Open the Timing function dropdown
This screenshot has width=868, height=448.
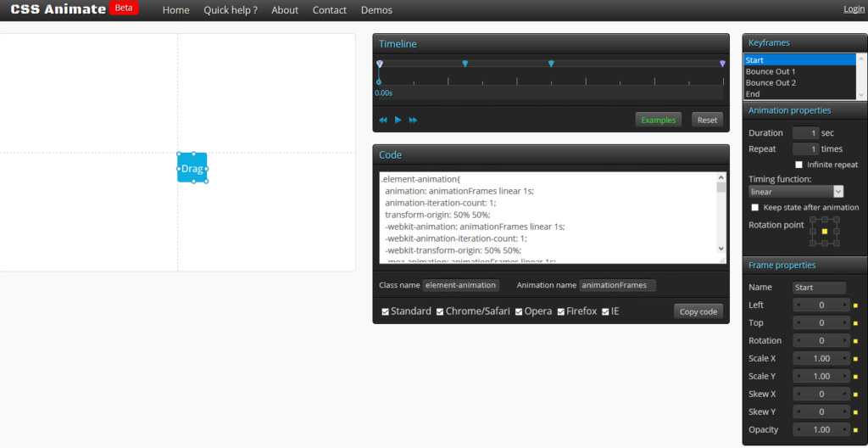coord(796,192)
